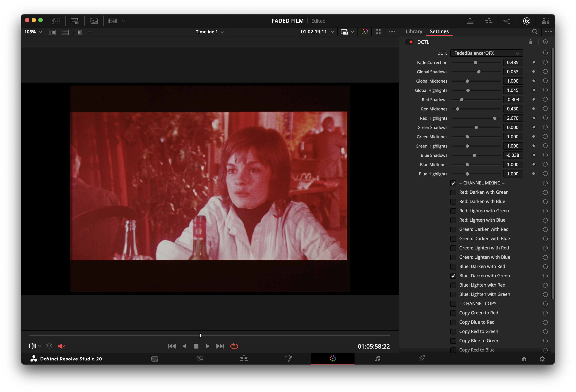Add keyframe diamond for Red Highlights

(x=534, y=118)
